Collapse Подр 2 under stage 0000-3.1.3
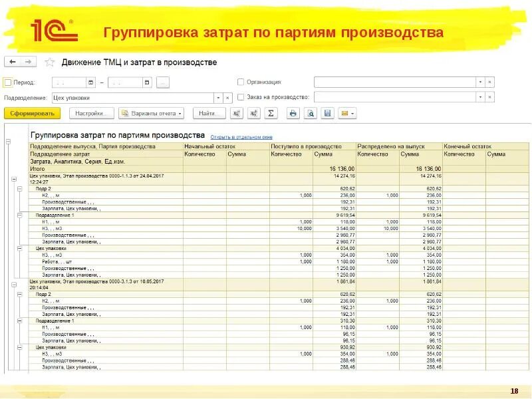The width and height of the screenshot is (532, 399). [x=20, y=294]
